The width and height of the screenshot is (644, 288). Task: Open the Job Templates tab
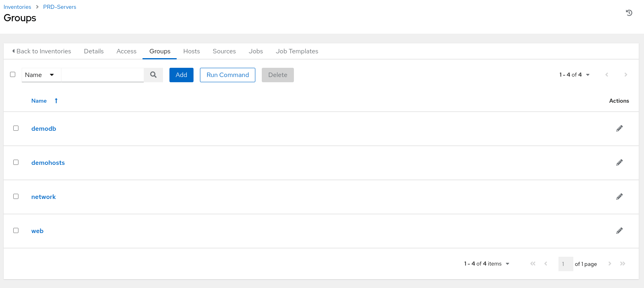297,51
